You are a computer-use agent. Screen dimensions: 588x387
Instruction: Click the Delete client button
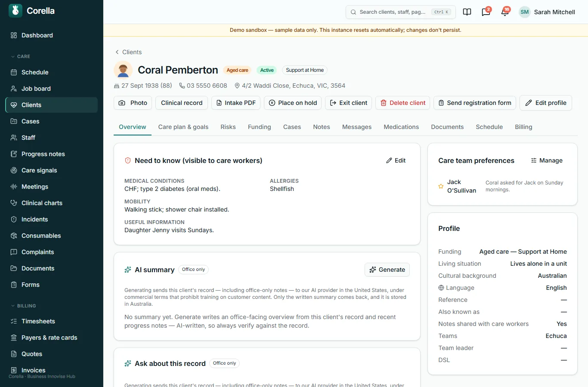(x=403, y=103)
